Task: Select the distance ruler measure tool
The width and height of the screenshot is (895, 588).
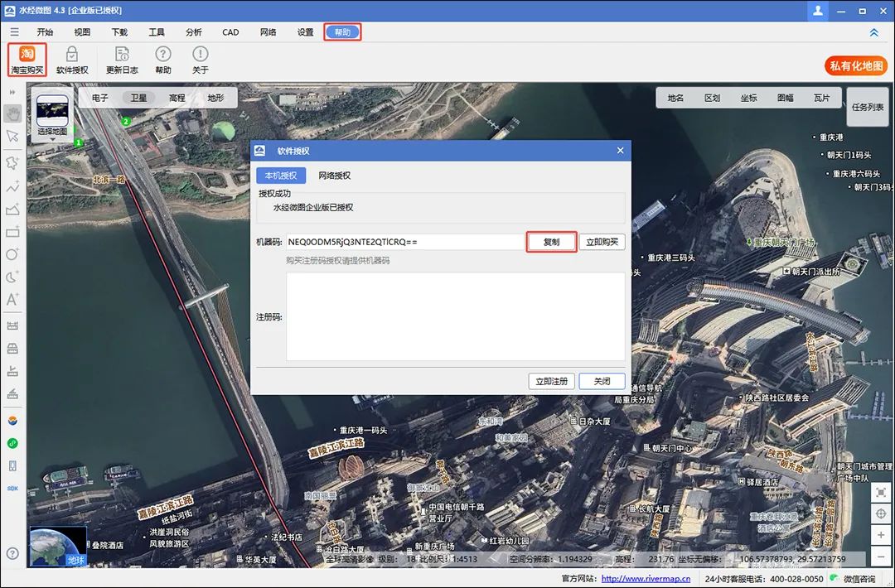Action: (x=12, y=325)
